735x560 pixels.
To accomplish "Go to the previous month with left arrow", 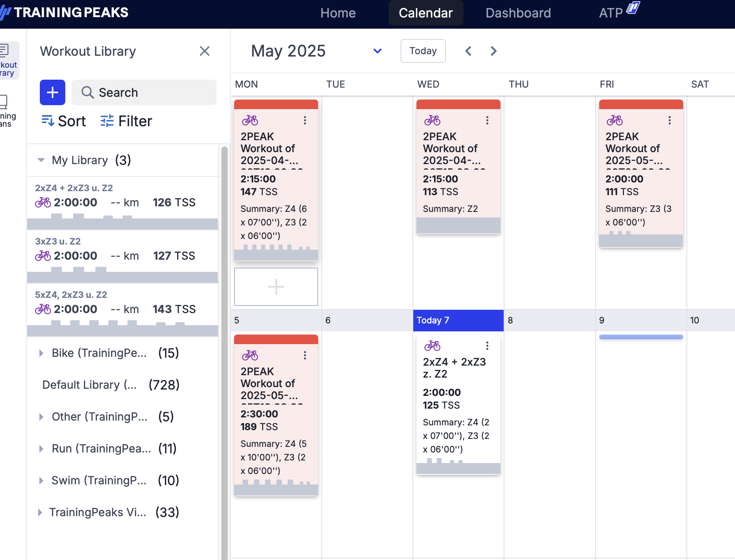I will point(469,51).
